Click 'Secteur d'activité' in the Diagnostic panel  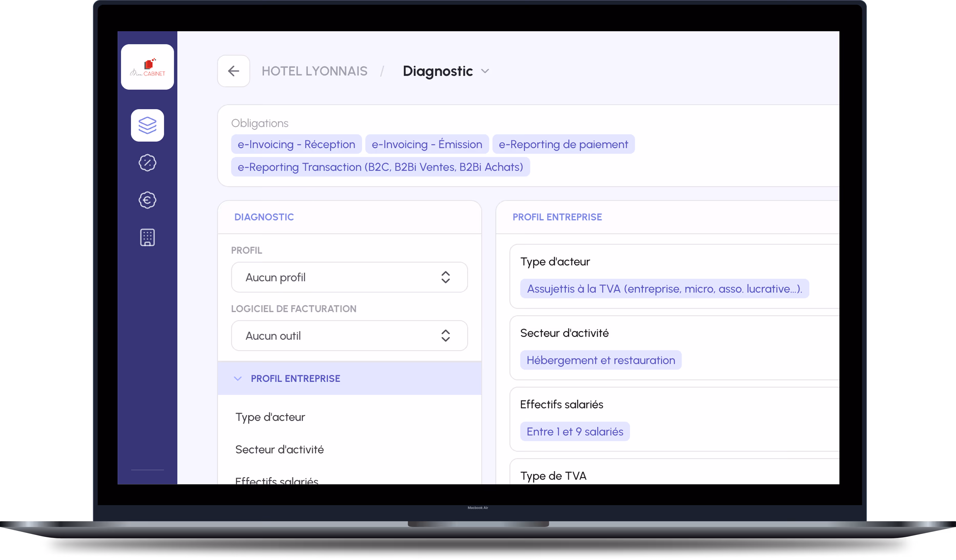[279, 449]
